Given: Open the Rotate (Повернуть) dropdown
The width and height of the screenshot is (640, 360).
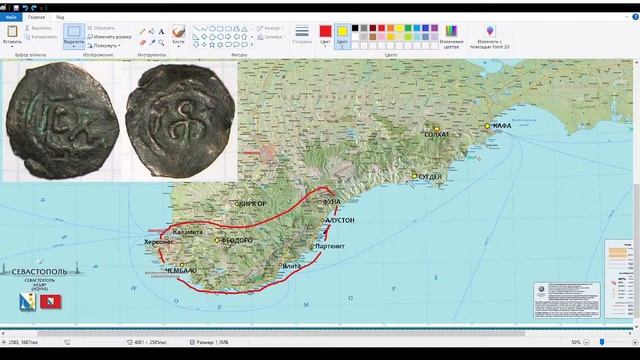Looking at the screenshot, I should pyautogui.click(x=104, y=46).
